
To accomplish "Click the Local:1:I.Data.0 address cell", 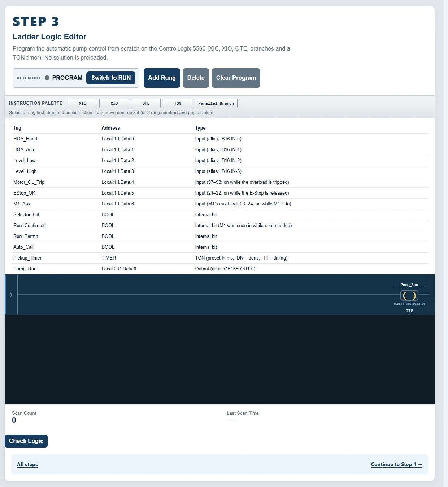I will pyautogui.click(x=118, y=139).
